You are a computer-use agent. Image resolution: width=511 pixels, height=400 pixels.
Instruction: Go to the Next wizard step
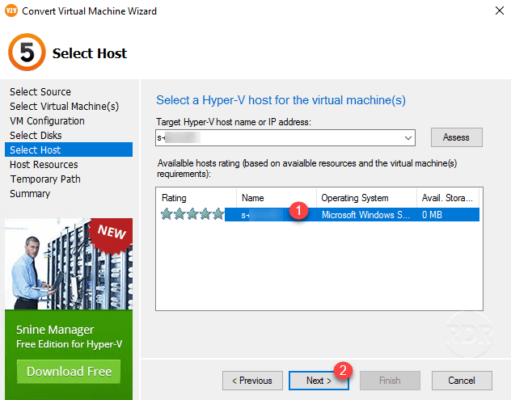(x=319, y=380)
